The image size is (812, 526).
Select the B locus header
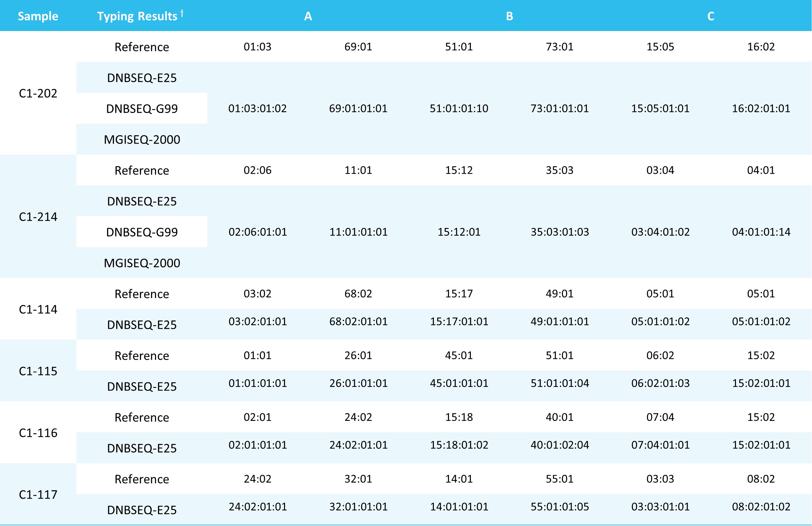509,16
